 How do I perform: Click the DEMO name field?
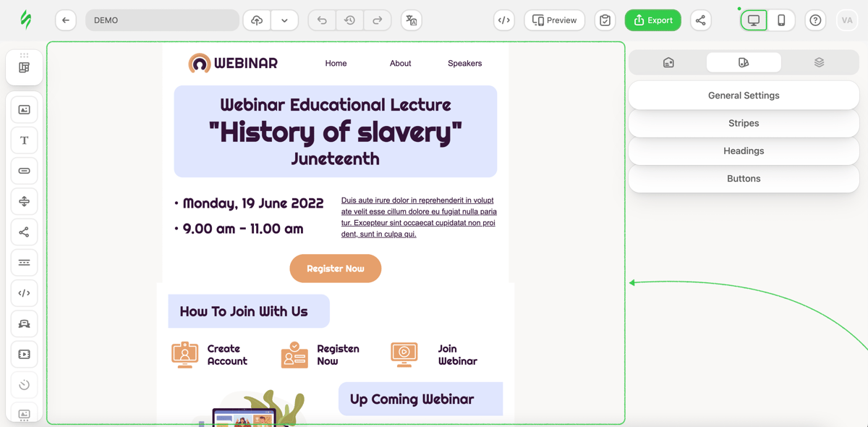coord(162,20)
